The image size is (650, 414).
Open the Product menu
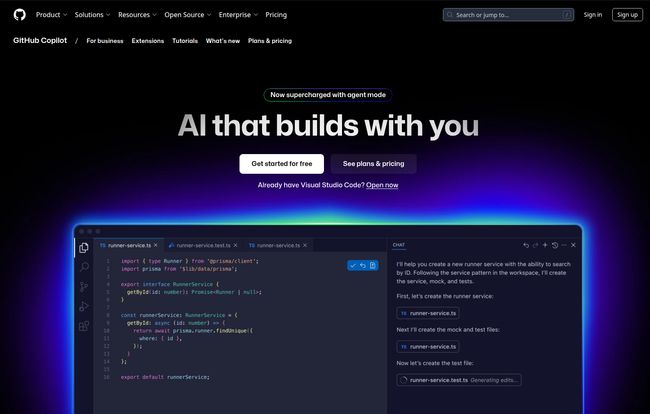51,15
